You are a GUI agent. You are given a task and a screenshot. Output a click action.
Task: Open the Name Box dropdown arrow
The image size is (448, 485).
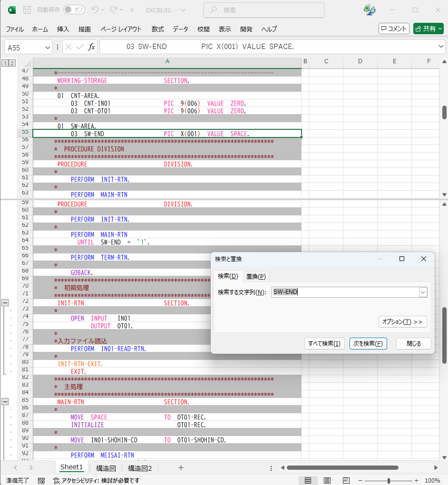[48, 48]
